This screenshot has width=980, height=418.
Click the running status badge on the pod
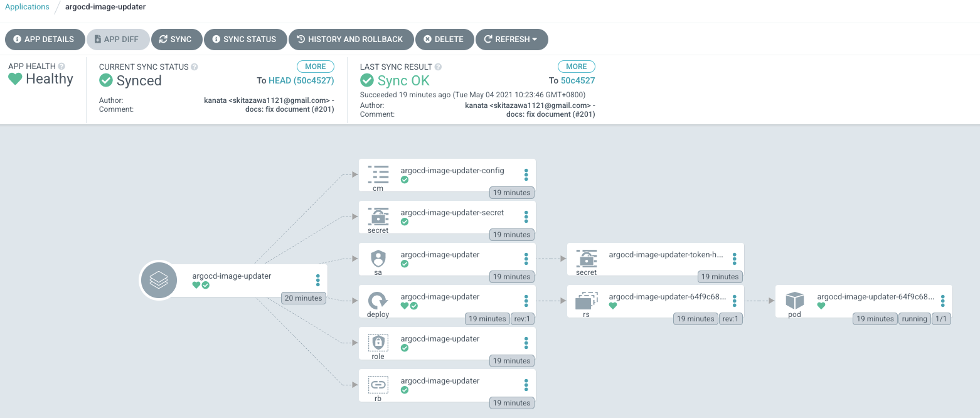coord(914,318)
